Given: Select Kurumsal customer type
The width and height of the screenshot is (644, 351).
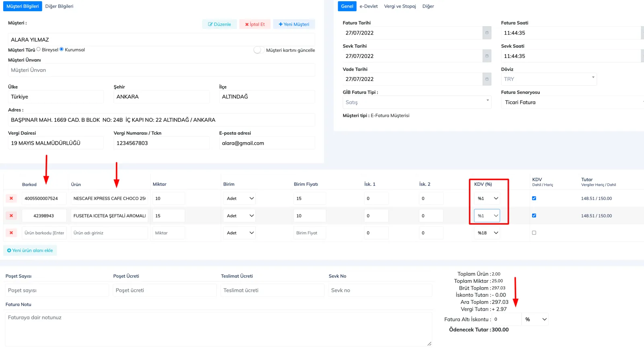Looking at the screenshot, I should (62, 49).
